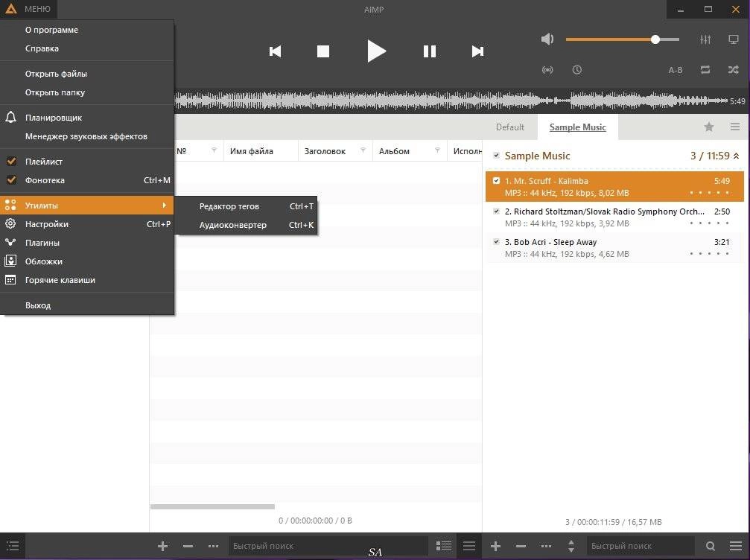Click bottom-left list view icon
Screen dimensions: 750x560
(x=13, y=546)
